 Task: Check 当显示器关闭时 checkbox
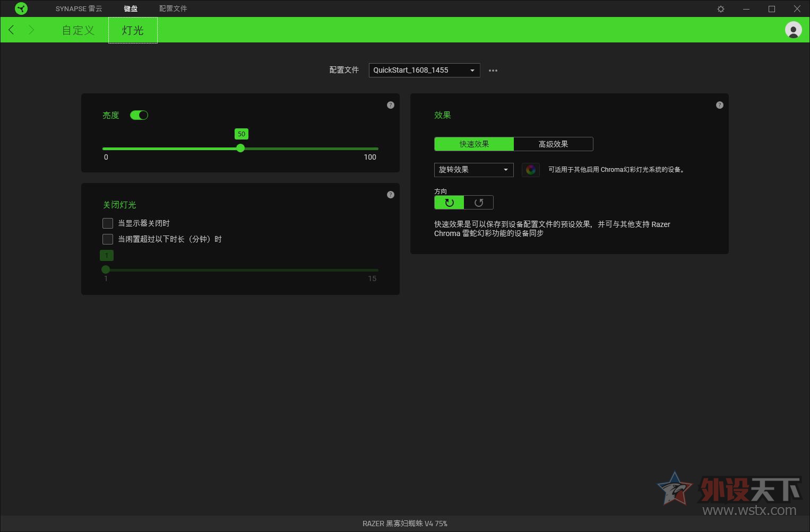pyautogui.click(x=108, y=223)
